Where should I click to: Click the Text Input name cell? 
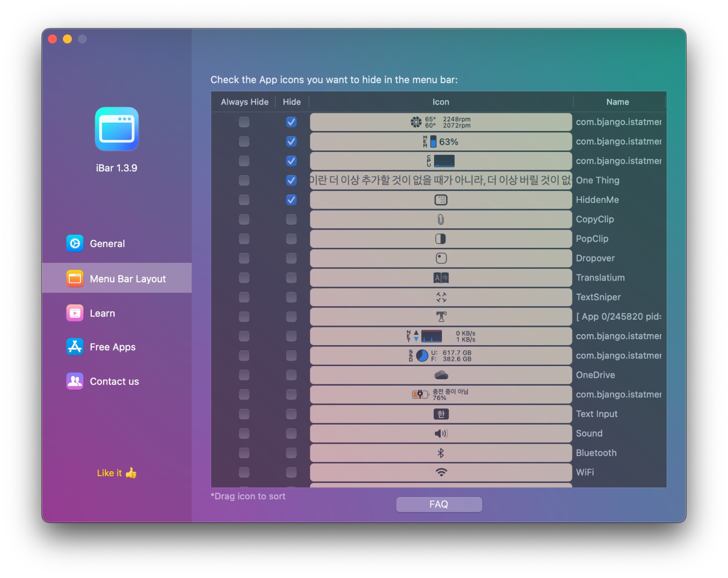(597, 414)
